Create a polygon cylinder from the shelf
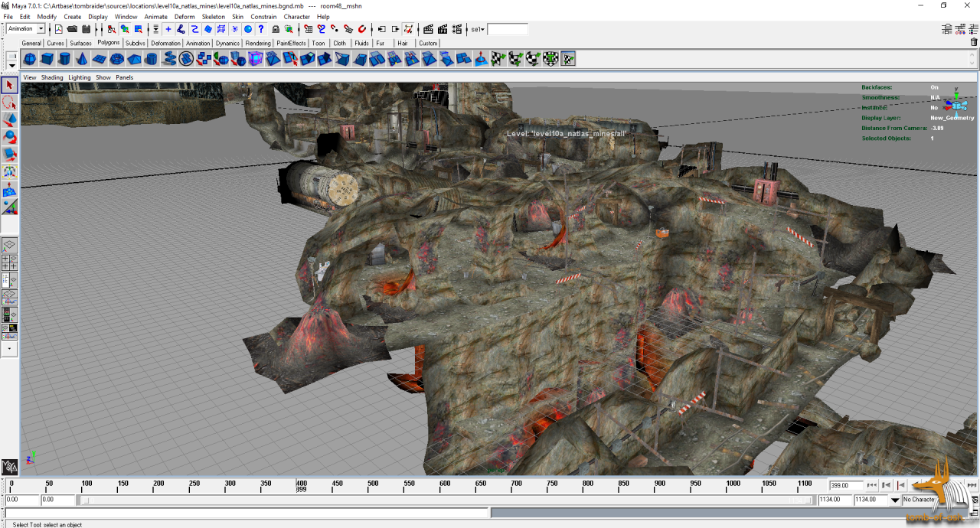The height and width of the screenshot is (528, 980). point(65,59)
